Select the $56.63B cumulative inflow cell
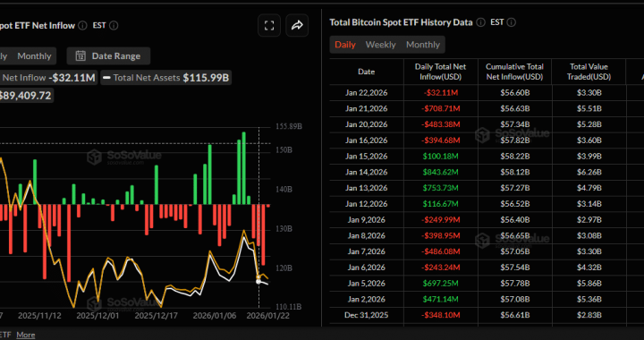The height and width of the screenshot is (340, 644). coord(514,108)
